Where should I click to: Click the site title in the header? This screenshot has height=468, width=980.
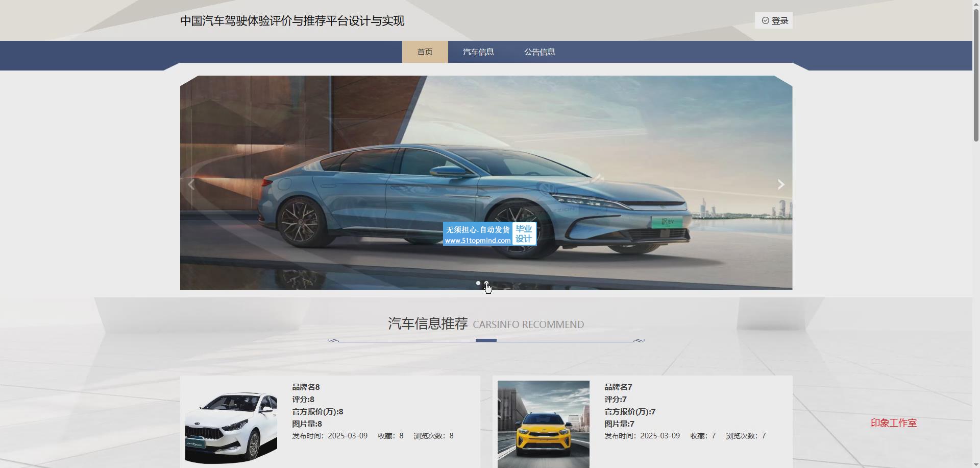click(292, 21)
